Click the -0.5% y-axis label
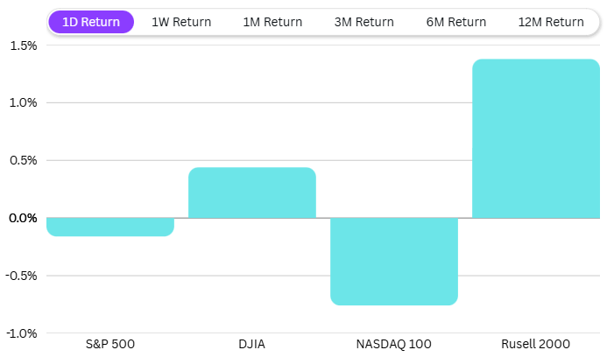Image resolution: width=614 pixels, height=364 pixels. click(22, 276)
